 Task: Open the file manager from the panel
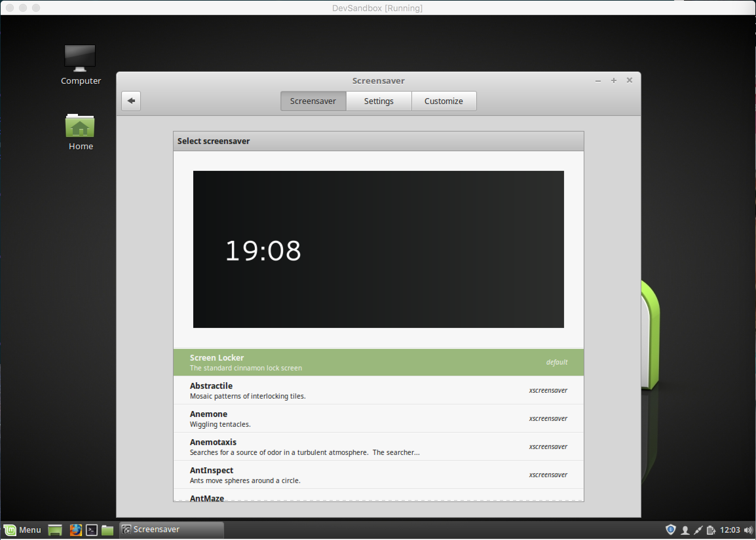[x=107, y=530]
